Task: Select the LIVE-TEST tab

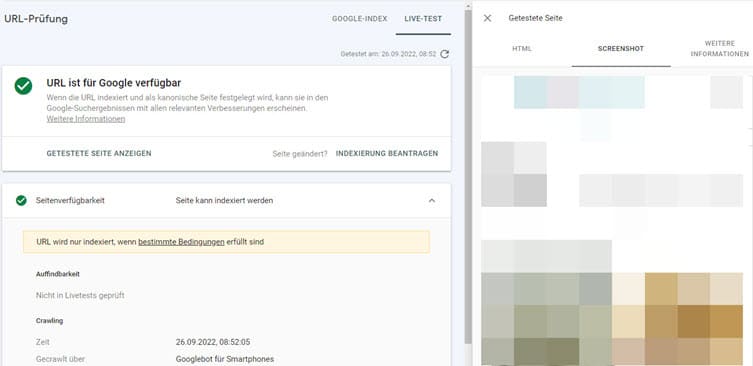Action: (423, 19)
